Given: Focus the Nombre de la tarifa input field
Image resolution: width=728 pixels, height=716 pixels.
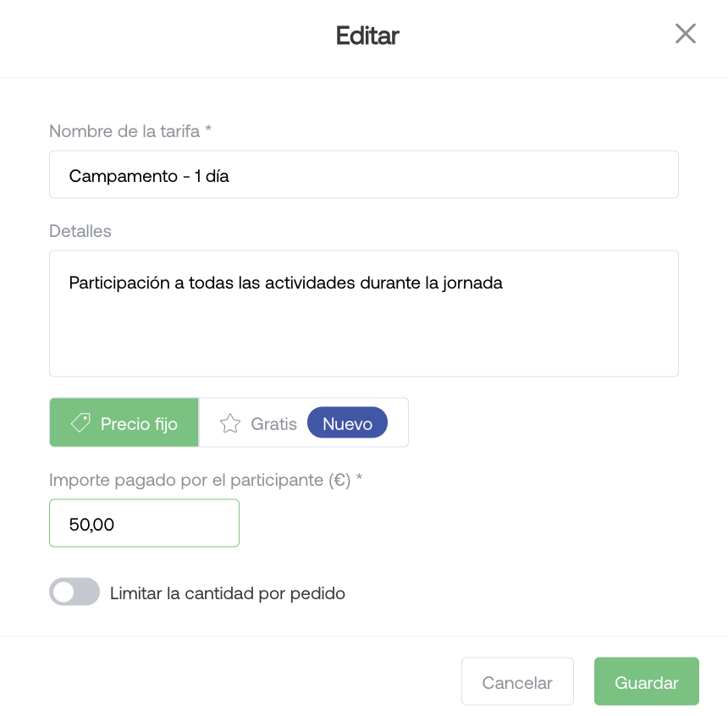Looking at the screenshot, I should point(364,174).
